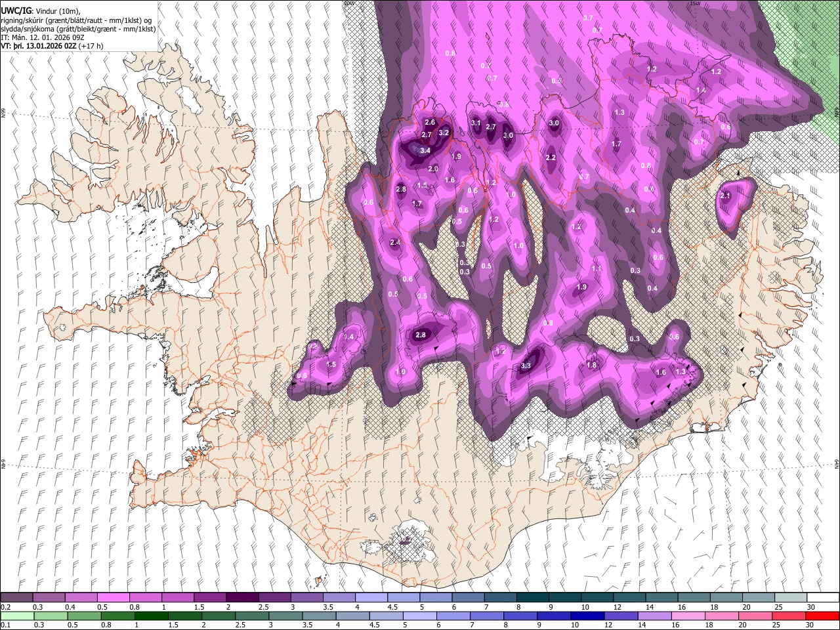Click the 'VT: Þri. 13.01.2026 02Z (+17 h)' valid time

(x=52, y=47)
